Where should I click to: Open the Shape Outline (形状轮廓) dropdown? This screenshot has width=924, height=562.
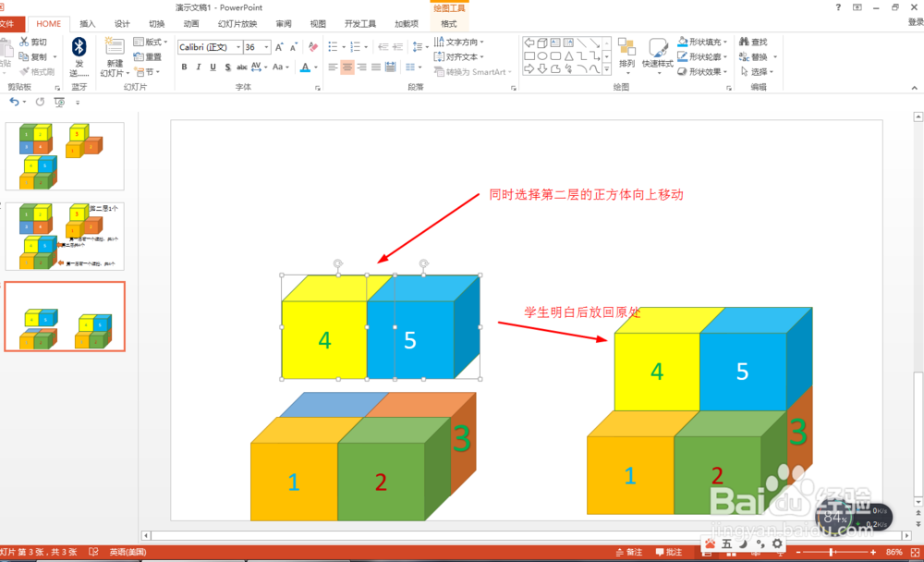pyautogui.click(x=702, y=56)
